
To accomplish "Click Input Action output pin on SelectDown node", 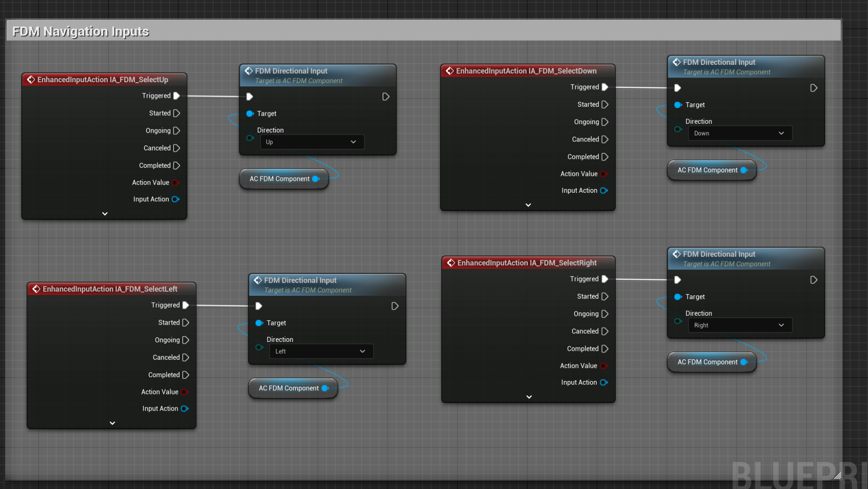I will (604, 191).
